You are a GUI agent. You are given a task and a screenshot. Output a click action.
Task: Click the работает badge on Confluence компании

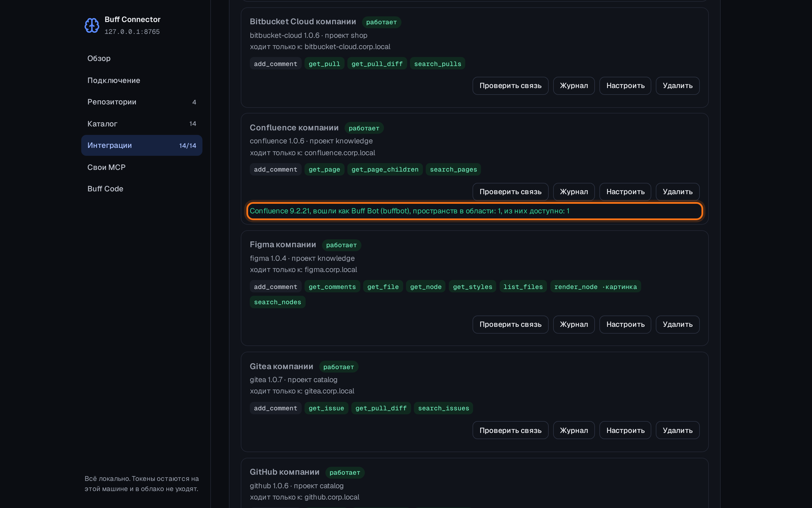point(364,128)
